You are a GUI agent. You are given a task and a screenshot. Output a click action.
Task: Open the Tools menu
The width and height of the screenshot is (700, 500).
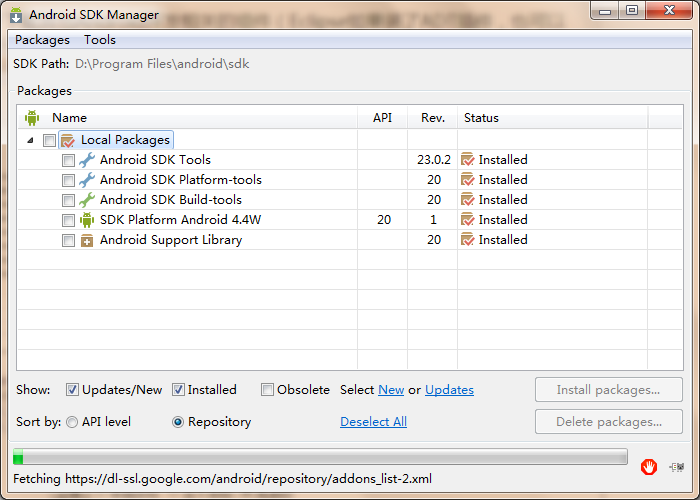100,40
